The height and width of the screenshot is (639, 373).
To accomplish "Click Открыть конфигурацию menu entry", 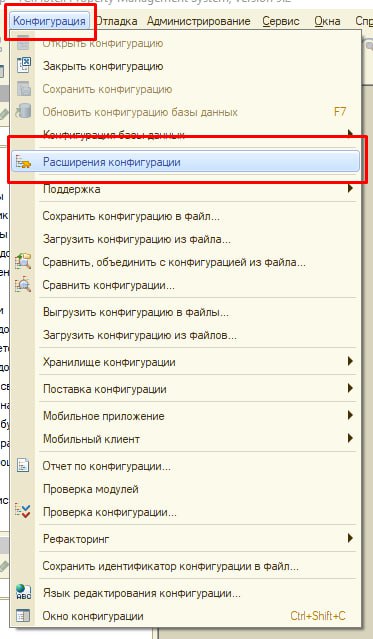I will pos(103,43).
